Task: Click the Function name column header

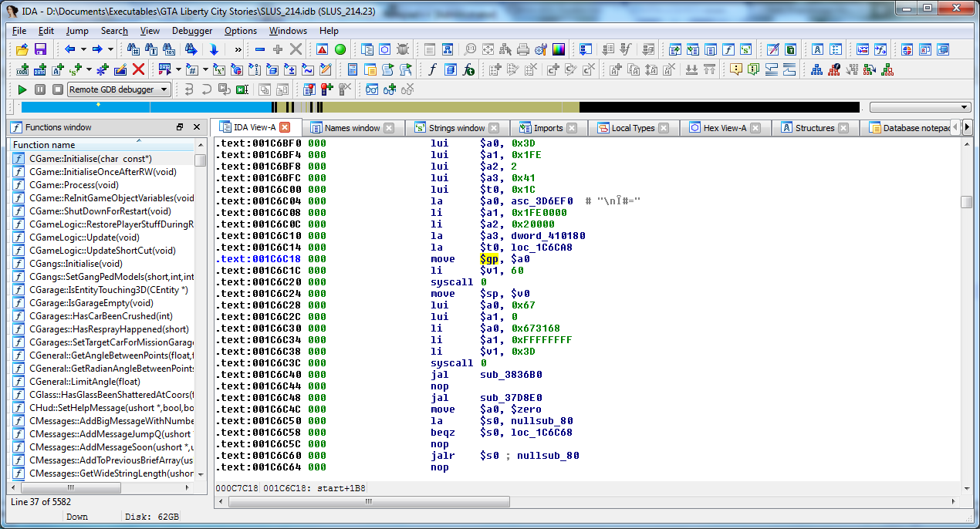Action: (102, 144)
